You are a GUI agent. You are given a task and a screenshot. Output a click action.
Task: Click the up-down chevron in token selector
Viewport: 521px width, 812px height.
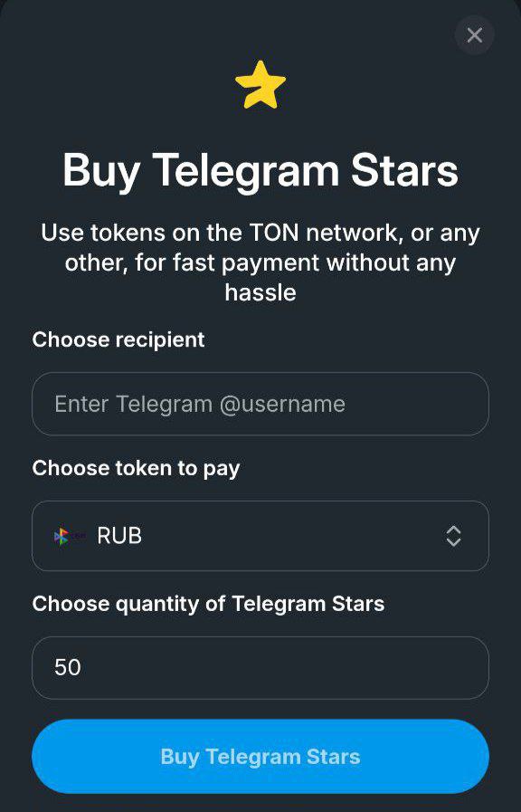453,536
